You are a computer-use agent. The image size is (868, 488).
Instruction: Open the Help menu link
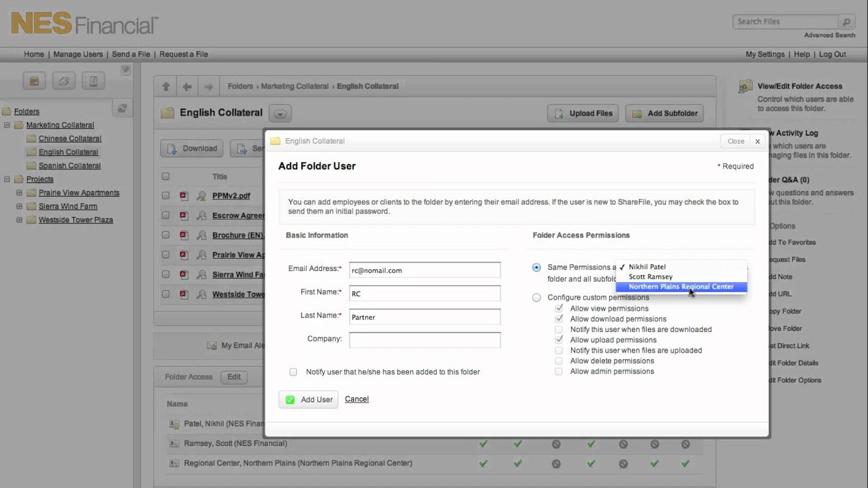coord(802,54)
